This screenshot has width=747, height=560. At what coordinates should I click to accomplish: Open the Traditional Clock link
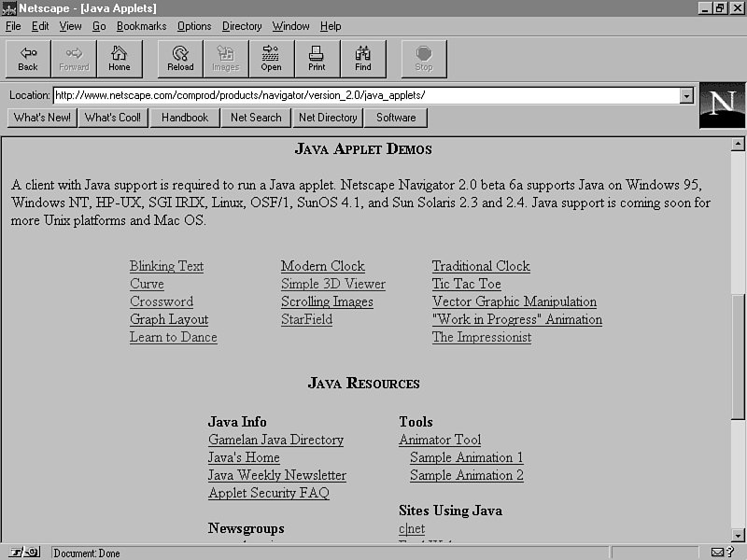click(x=481, y=266)
